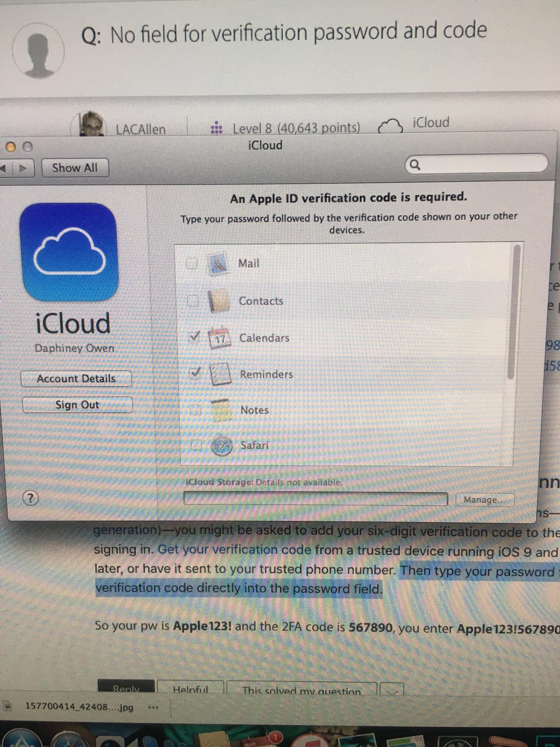Open Account Details

point(76,379)
